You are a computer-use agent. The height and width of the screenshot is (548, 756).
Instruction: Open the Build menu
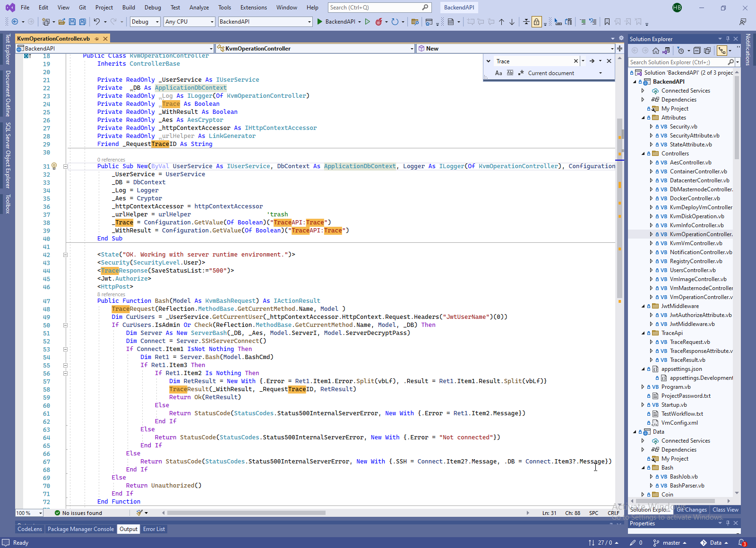(x=129, y=8)
